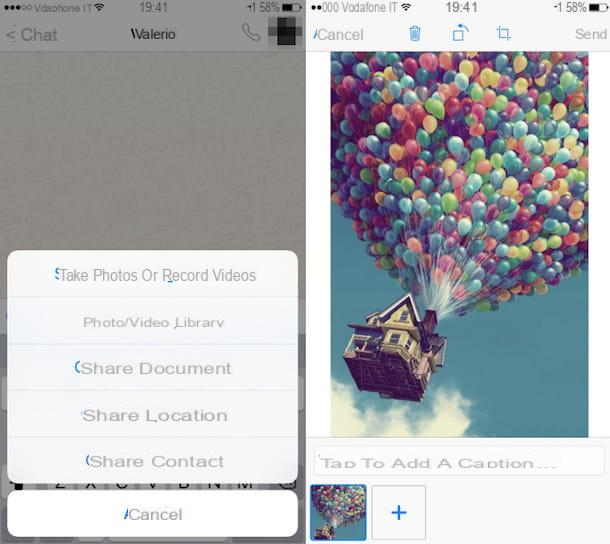The image size is (610, 544).
Task: Dismiss the action sheet with Cancel
Action: coord(152,514)
